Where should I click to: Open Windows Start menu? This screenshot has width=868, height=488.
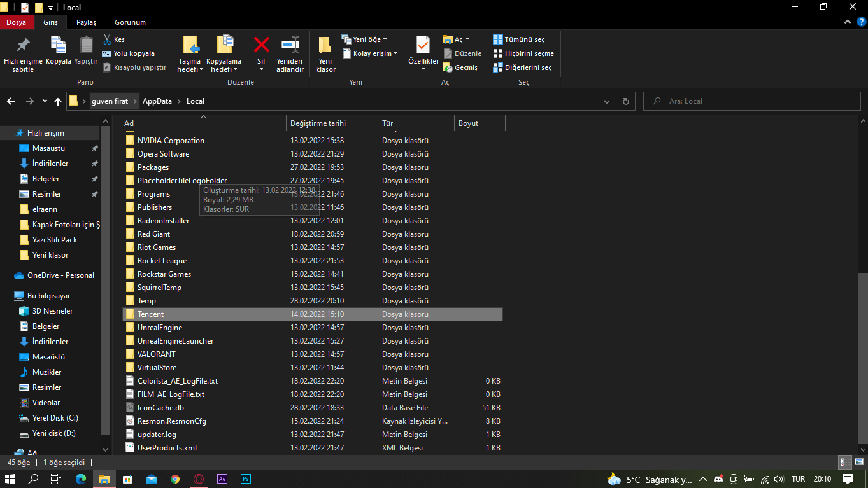point(10,478)
